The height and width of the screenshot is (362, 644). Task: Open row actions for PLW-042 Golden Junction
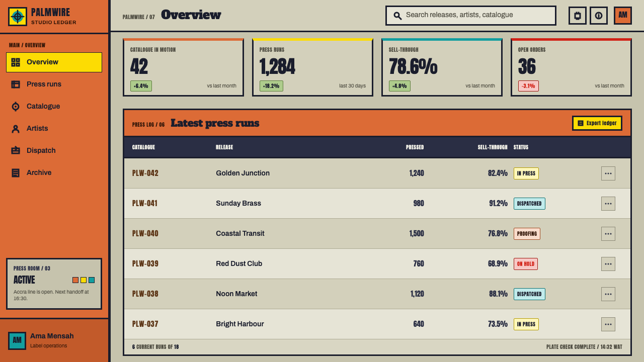(x=608, y=173)
